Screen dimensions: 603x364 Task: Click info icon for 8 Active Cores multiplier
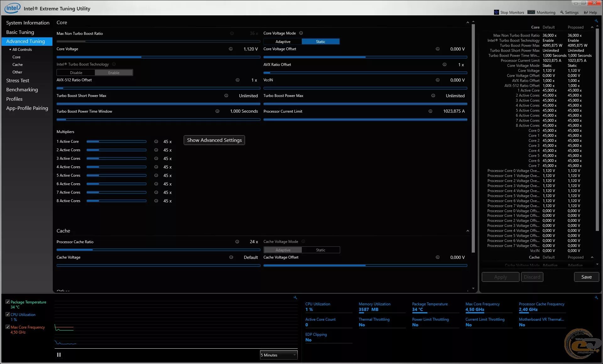pos(156,201)
